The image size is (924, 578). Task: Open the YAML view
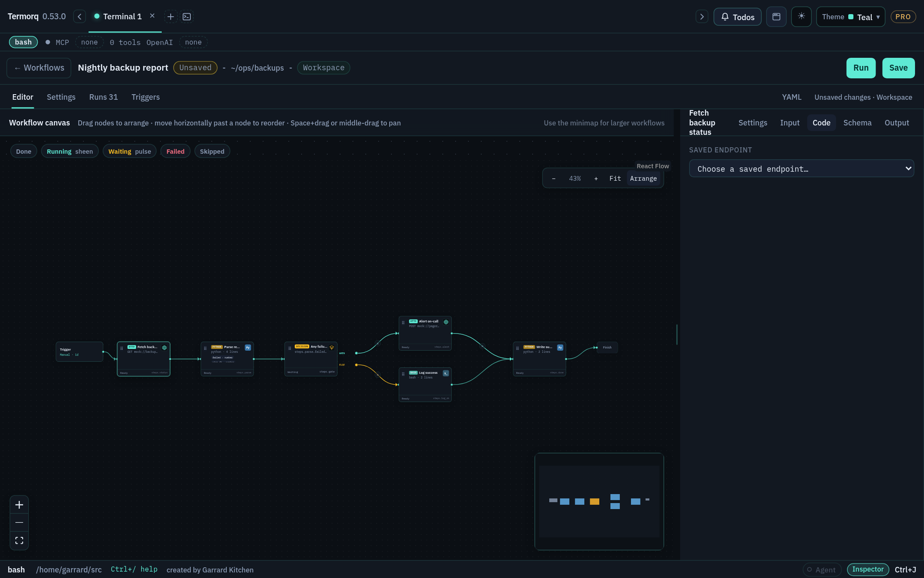click(791, 97)
